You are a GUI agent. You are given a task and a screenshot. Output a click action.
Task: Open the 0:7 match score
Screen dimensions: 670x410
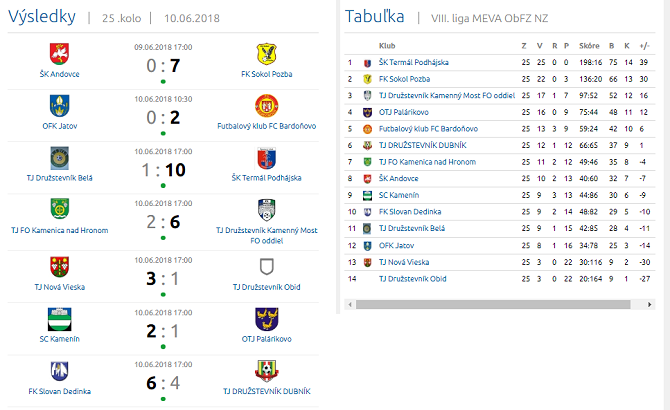pos(163,65)
